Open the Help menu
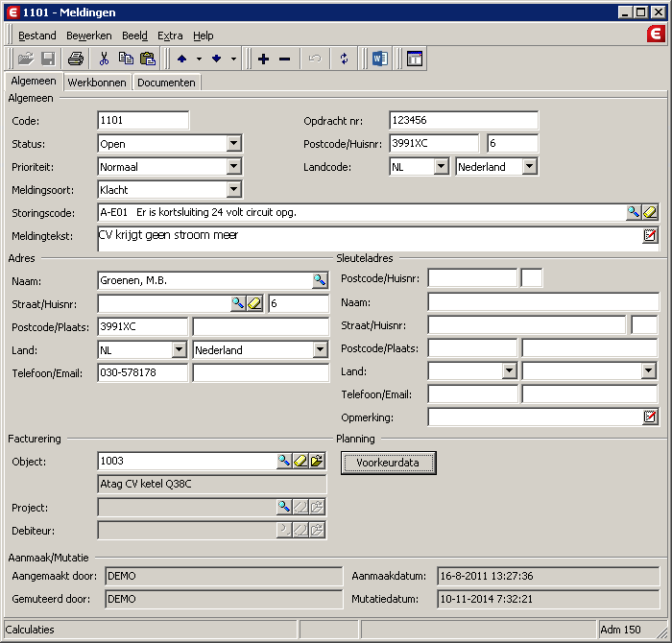This screenshot has width=672, height=643. [x=204, y=36]
